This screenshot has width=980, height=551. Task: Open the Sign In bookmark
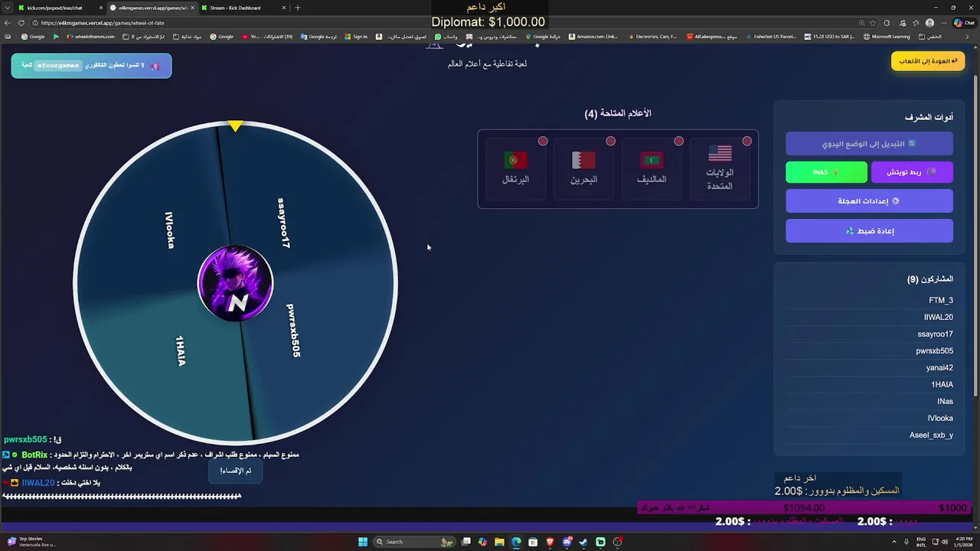[x=357, y=37]
